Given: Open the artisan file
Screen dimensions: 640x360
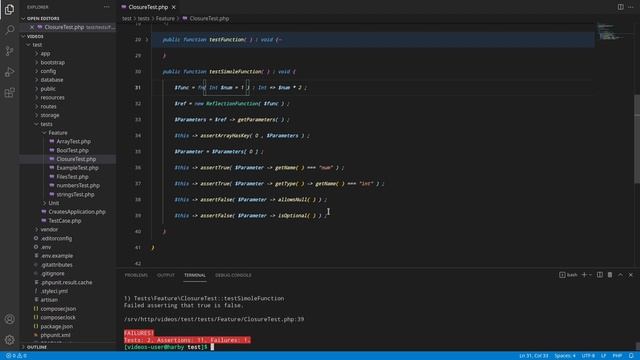Looking at the screenshot, I should 49,300.
